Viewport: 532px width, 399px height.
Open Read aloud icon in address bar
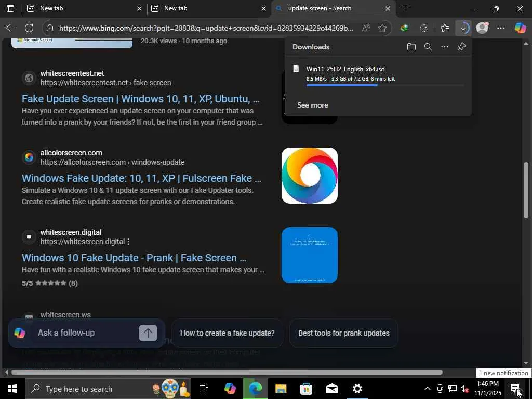click(x=366, y=28)
